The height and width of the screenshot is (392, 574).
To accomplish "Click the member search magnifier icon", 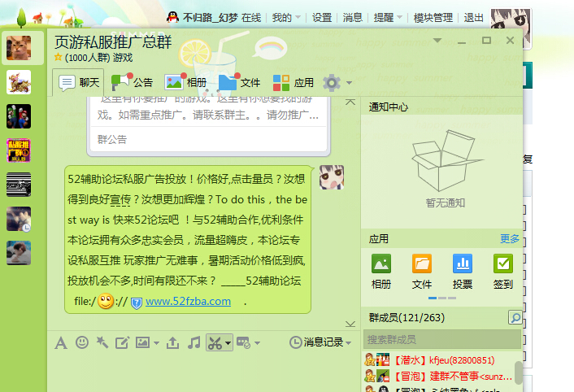I will click(515, 317).
